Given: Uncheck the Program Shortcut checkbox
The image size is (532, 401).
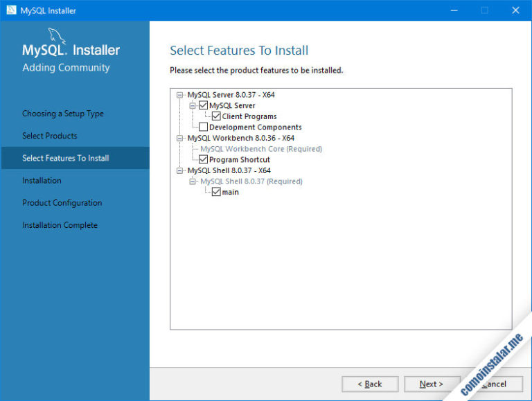Looking at the screenshot, I should [203, 159].
